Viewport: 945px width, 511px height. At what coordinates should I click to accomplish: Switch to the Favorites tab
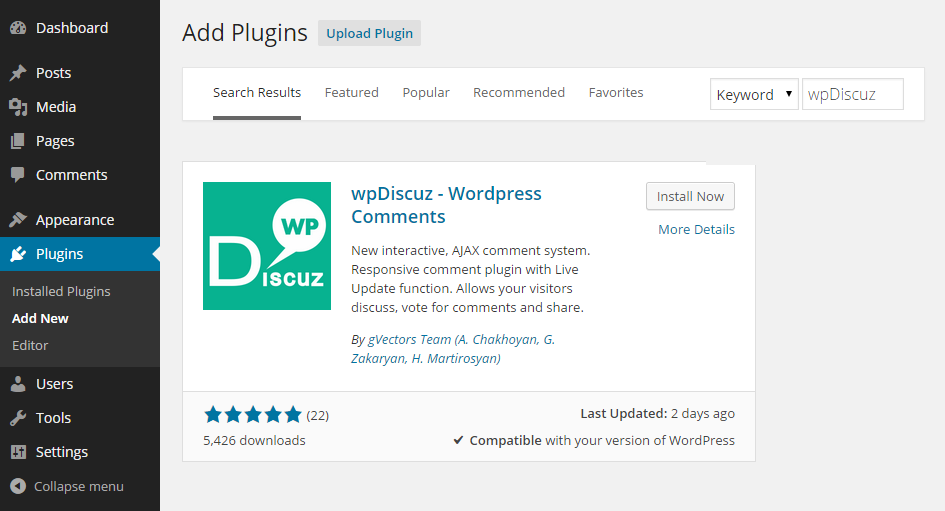point(616,93)
